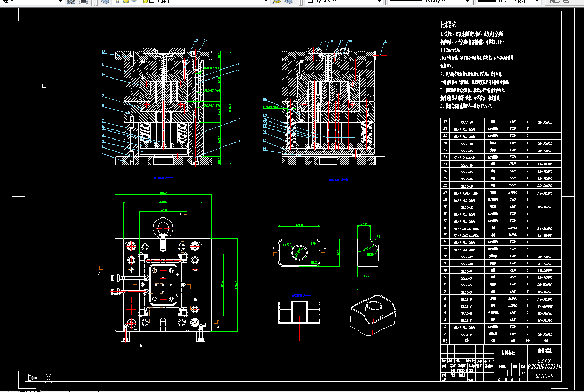Open the lineweight dropdown

point(537,2)
